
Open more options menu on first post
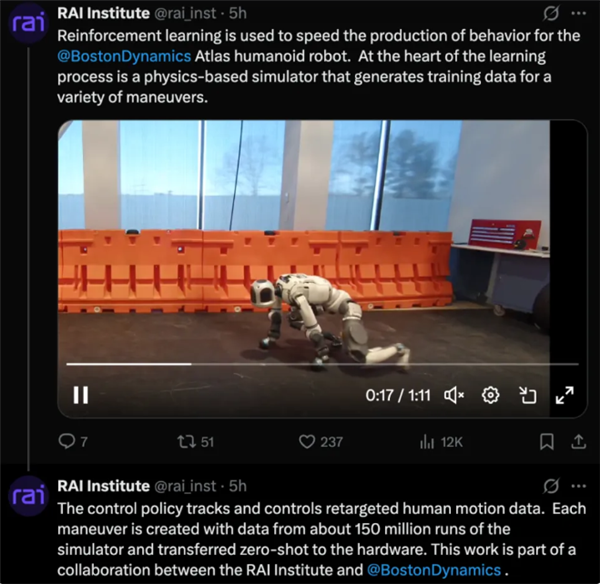tap(577, 14)
